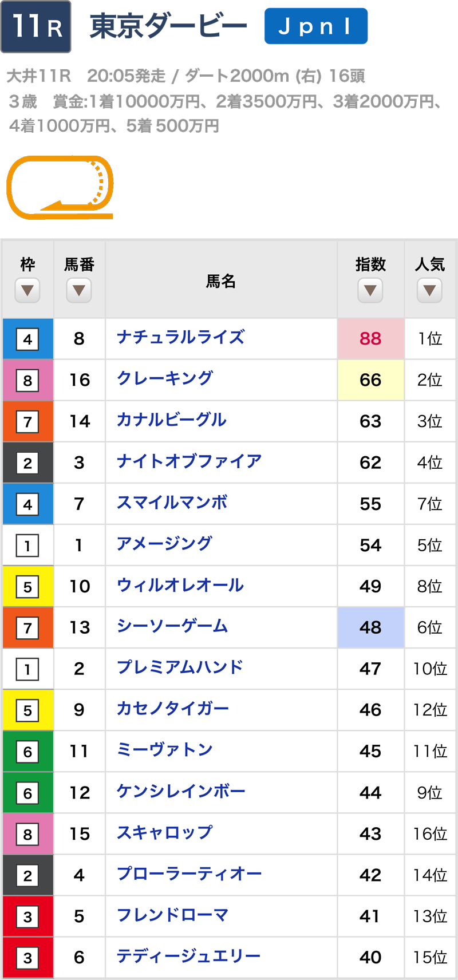Click orange frame 7 icon beside カナルビーグル

coord(27,422)
